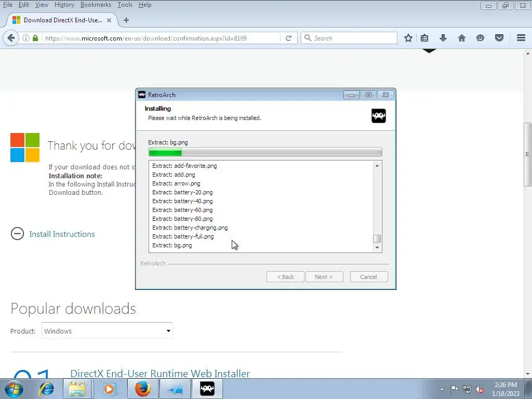Select 'Extract: battery-charging.png' log line
The image size is (532, 399).
[190, 228]
